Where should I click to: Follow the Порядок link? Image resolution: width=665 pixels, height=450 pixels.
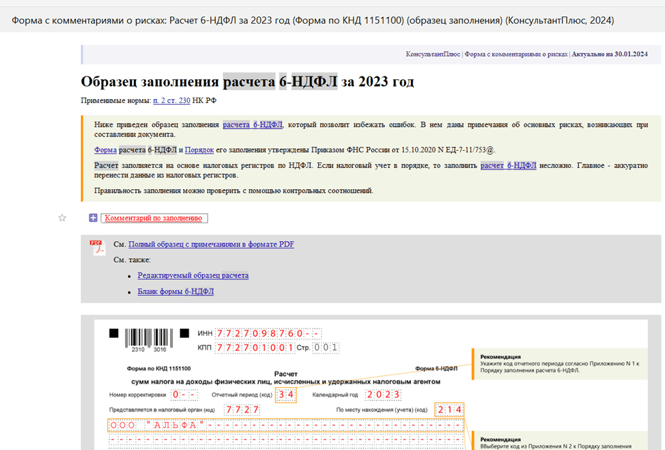201,149
